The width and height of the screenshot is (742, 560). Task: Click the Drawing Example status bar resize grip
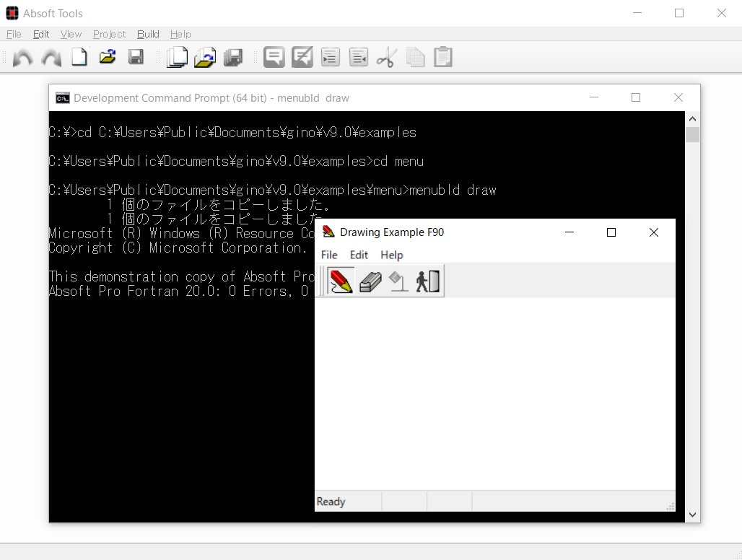[x=670, y=507]
